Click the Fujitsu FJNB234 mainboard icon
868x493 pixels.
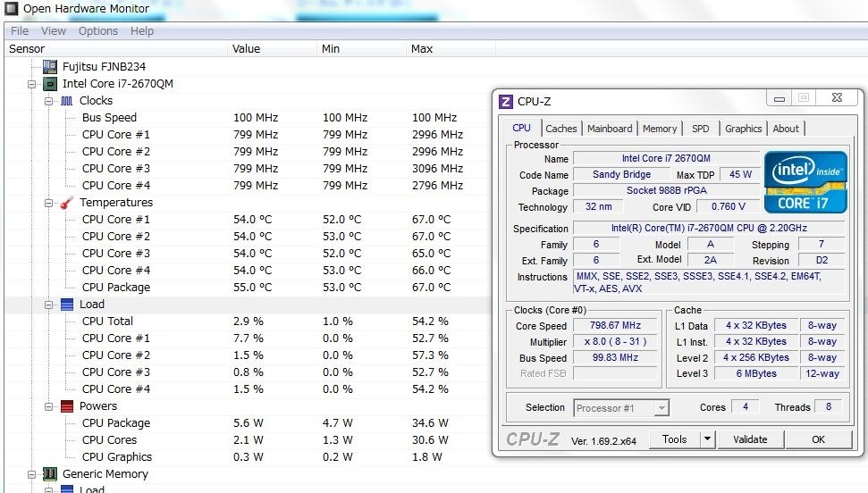click(x=50, y=67)
